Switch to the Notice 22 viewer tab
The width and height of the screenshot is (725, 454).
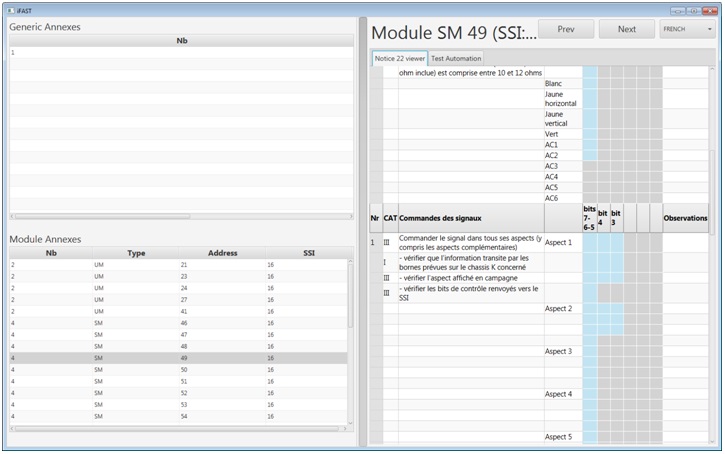point(400,58)
